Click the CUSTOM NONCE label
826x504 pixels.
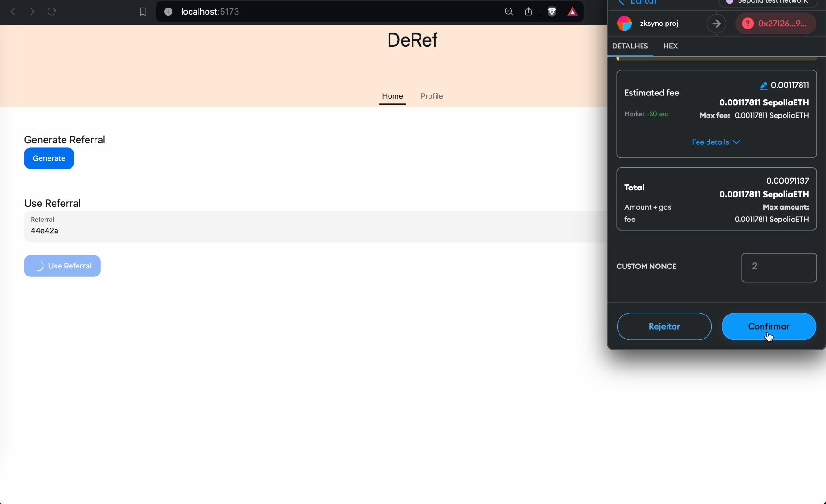(646, 266)
